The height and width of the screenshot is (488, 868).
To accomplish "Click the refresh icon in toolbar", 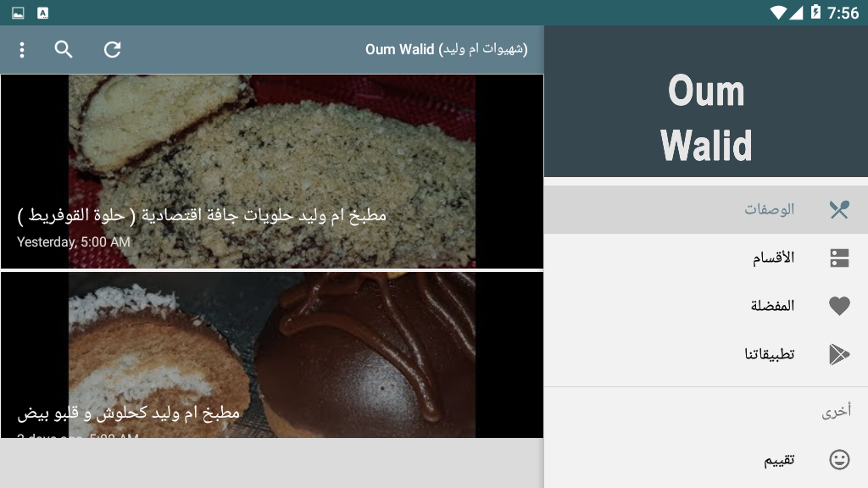I will coord(113,50).
